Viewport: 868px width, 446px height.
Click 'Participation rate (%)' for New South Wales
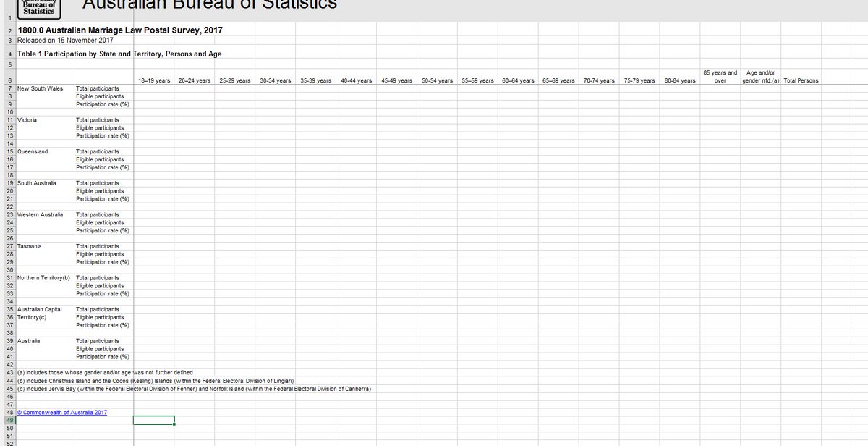[x=103, y=104]
